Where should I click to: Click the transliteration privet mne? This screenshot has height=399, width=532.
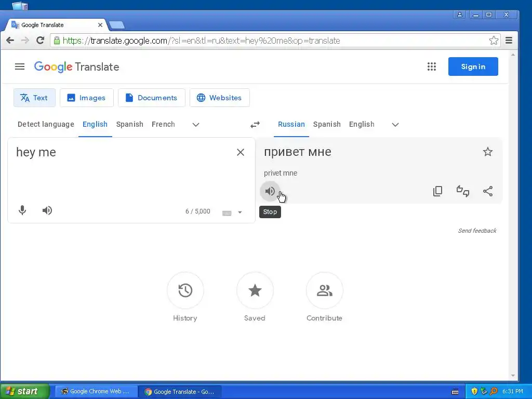click(x=281, y=173)
